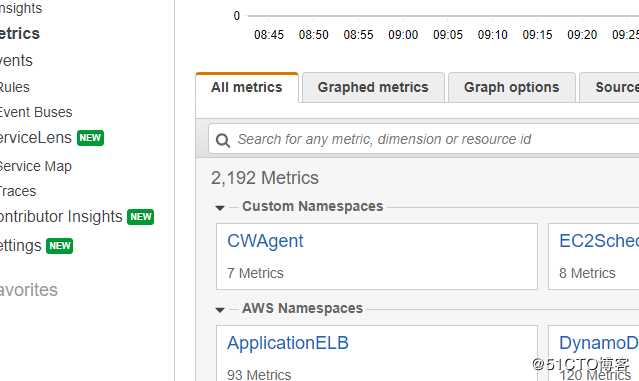Click the NEW badge beside Settings
639x381 pixels.
pyautogui.click(x=59, y=246)
